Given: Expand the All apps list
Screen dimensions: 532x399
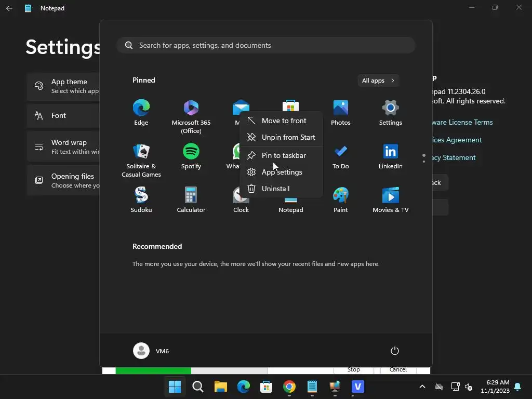Looking at the screenshot, I should point(378,81).
